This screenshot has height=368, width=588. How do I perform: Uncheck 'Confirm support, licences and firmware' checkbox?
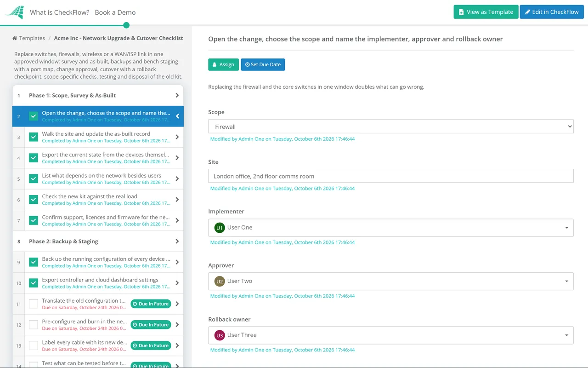[34, 220]
